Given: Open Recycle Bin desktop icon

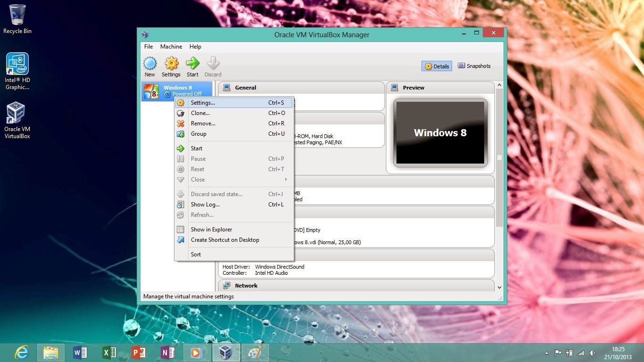Looking at the screenshot, I should 17,19.
